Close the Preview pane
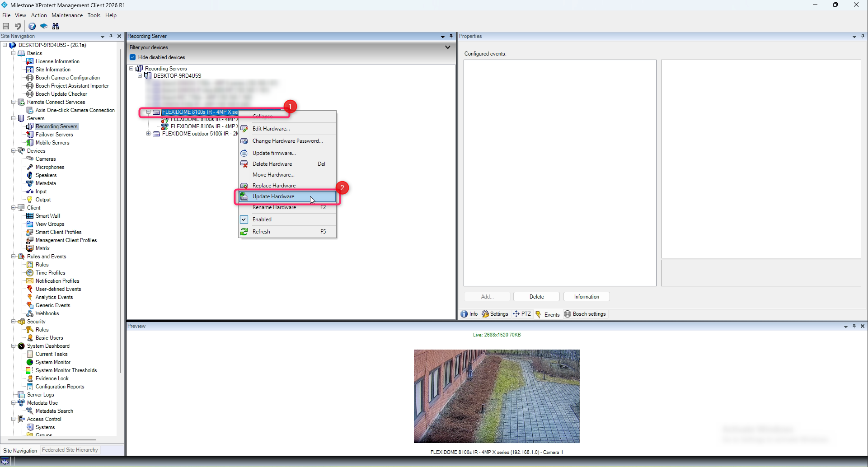The image size is (868, 467). tap(863, 326)
